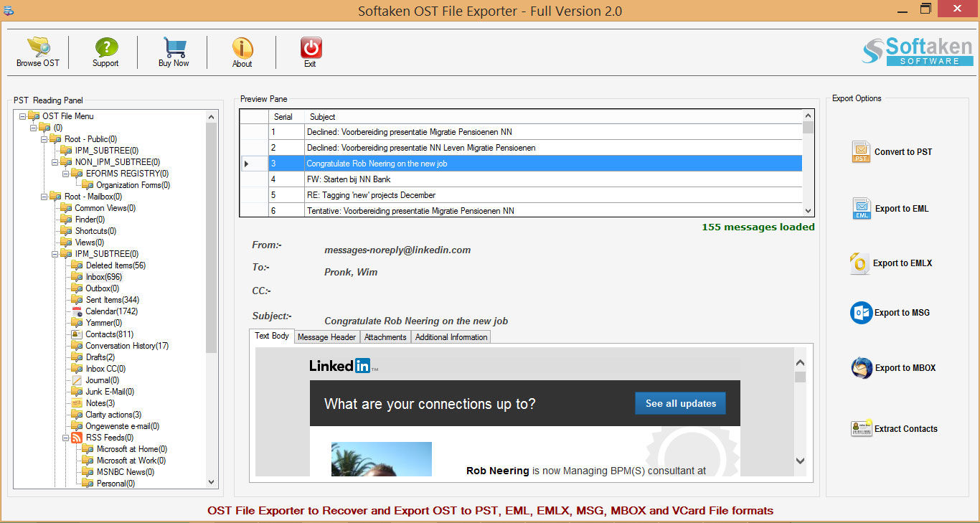
Task: Select the RSS Feeds(0) folder
Action: point(109,438)
